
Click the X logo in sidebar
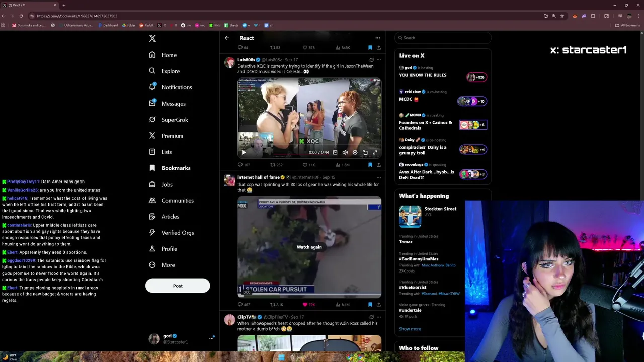(152, 38)
